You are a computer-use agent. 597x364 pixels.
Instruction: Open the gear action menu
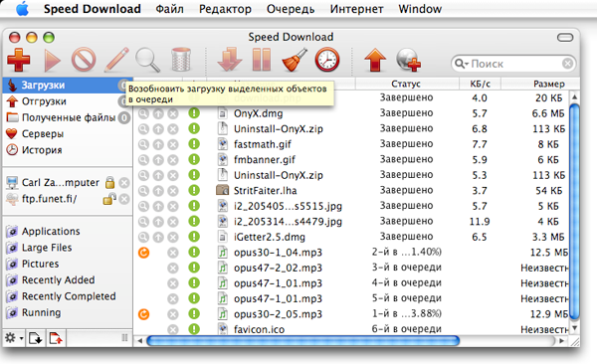pyautogui.click(x=14, y=338)
